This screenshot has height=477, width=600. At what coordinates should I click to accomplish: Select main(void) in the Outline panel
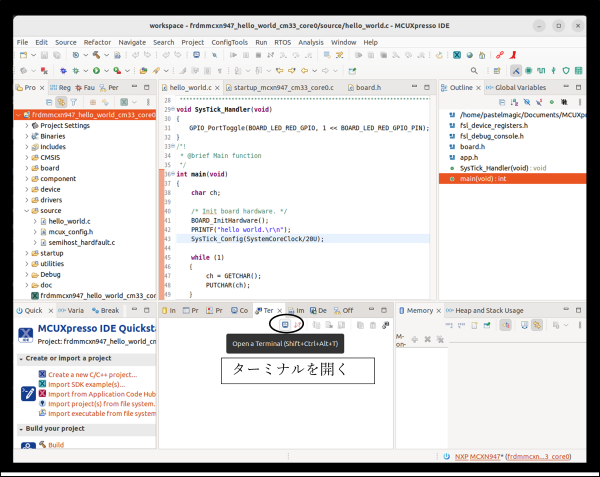(483, 178)
